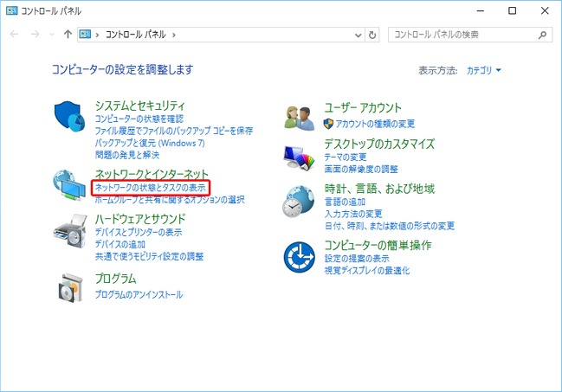Open 共通で使うモビリティ設定の調整 link
This screenshot has width=562, height=392.
(x=149, y=256)
